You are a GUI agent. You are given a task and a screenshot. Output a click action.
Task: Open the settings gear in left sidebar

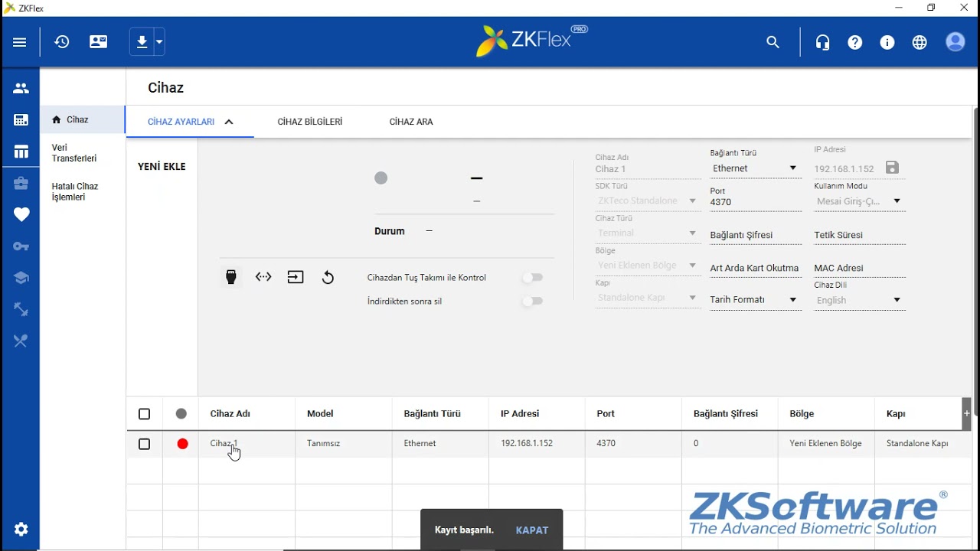[21, 529]
